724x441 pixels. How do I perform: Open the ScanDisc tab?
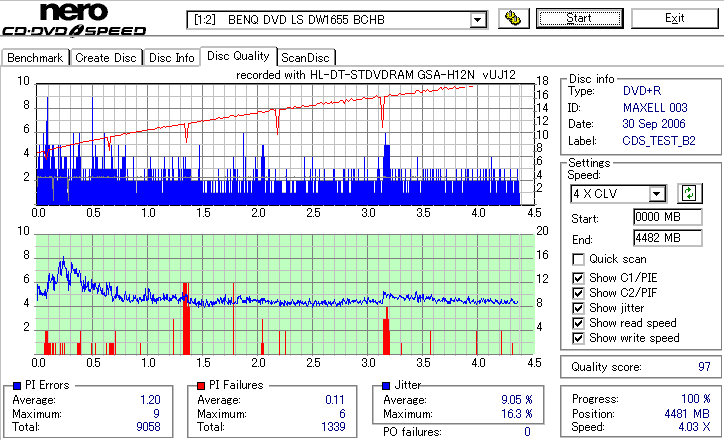(305, 58)
